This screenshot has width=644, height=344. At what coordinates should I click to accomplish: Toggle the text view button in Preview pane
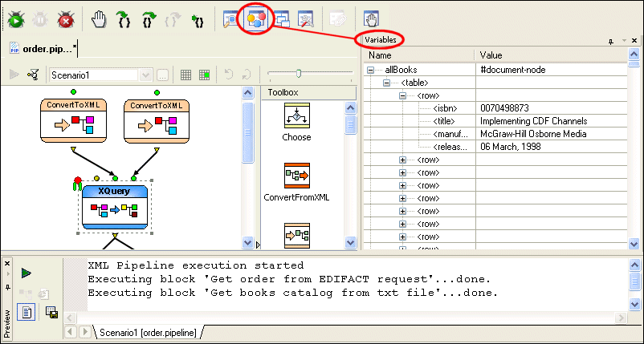click(26, 312)
